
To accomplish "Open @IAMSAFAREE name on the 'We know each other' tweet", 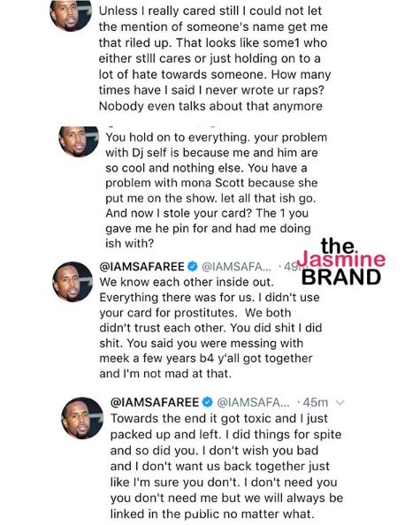I will [x=141, y=267].
